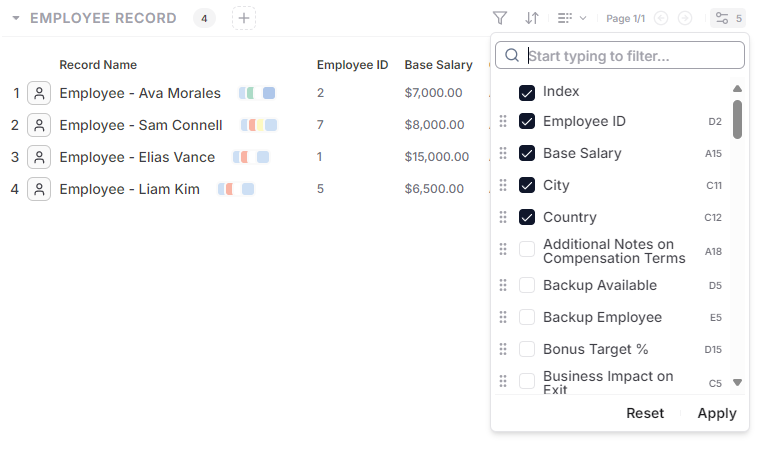This screenshot has width=762, height=470.
Task: Click drag handle beside Employee ID
Action: point(503,122)
